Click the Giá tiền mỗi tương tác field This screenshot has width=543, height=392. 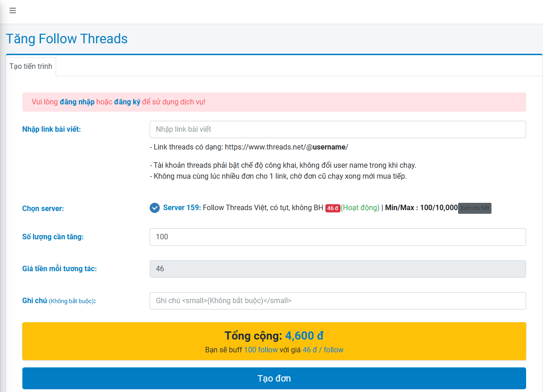point(338,269)
